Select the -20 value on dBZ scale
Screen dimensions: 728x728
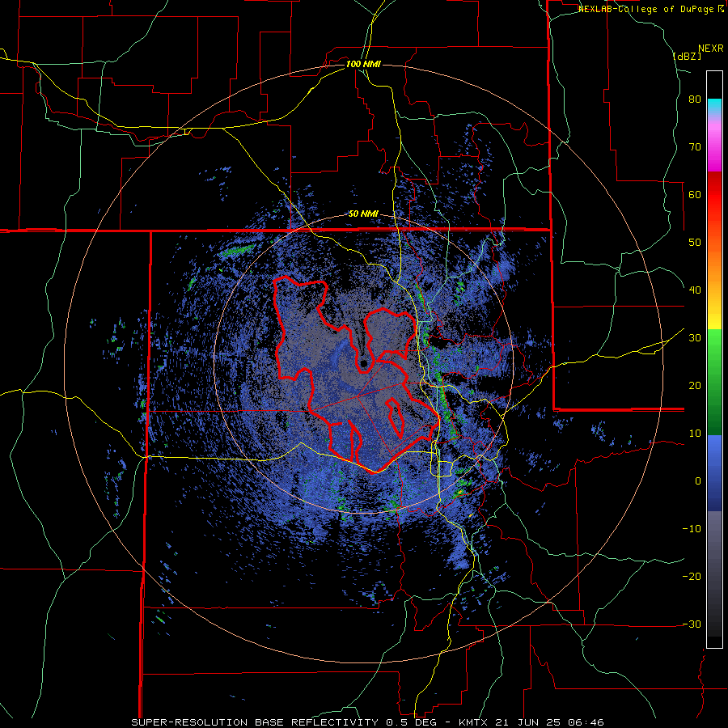tap(692, 577)
